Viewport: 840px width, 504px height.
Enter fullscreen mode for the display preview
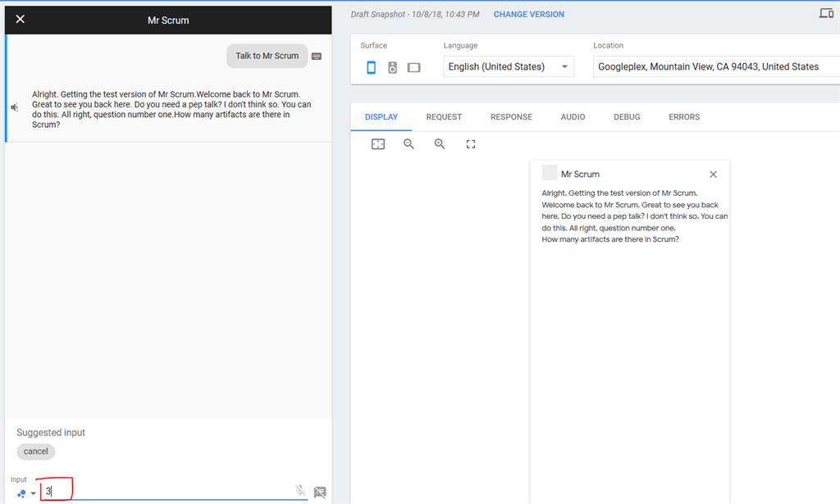pyautogui.click(x=471, y=143)
